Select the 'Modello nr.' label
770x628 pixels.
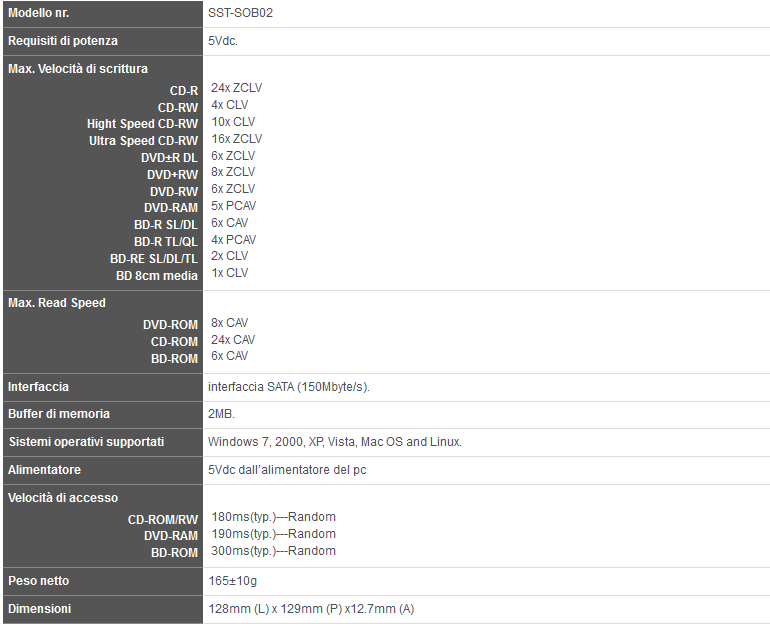(38, 13)
